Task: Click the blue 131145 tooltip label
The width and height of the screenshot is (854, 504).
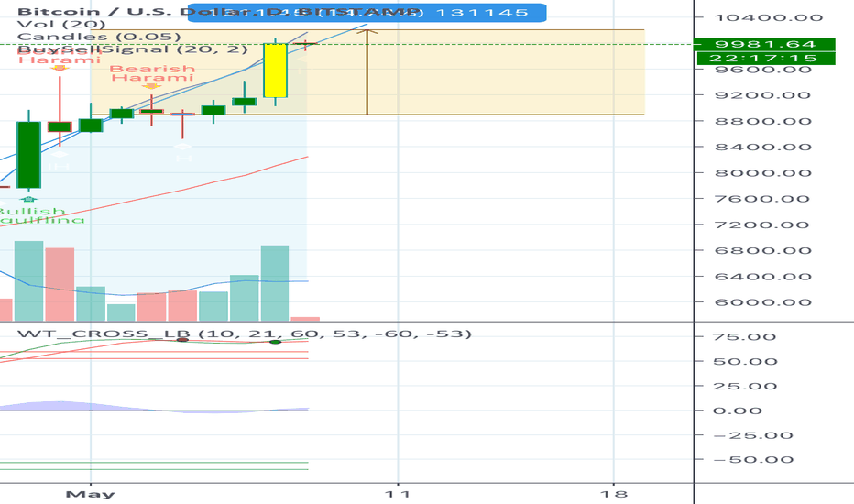Action: coord(367,12)
